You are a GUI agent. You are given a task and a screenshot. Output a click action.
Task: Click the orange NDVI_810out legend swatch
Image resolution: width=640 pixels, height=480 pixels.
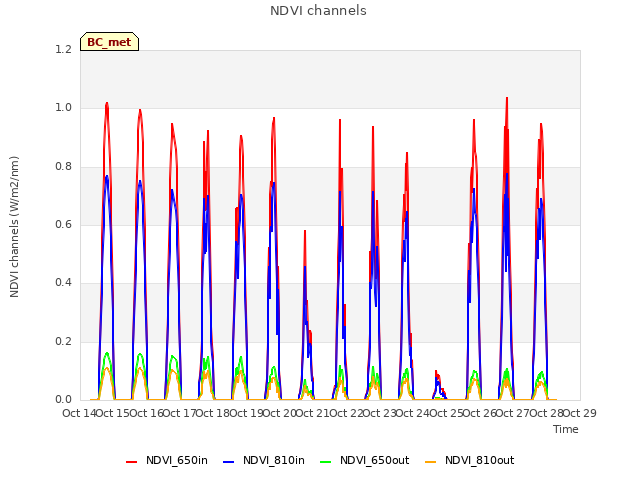[430, 461]
